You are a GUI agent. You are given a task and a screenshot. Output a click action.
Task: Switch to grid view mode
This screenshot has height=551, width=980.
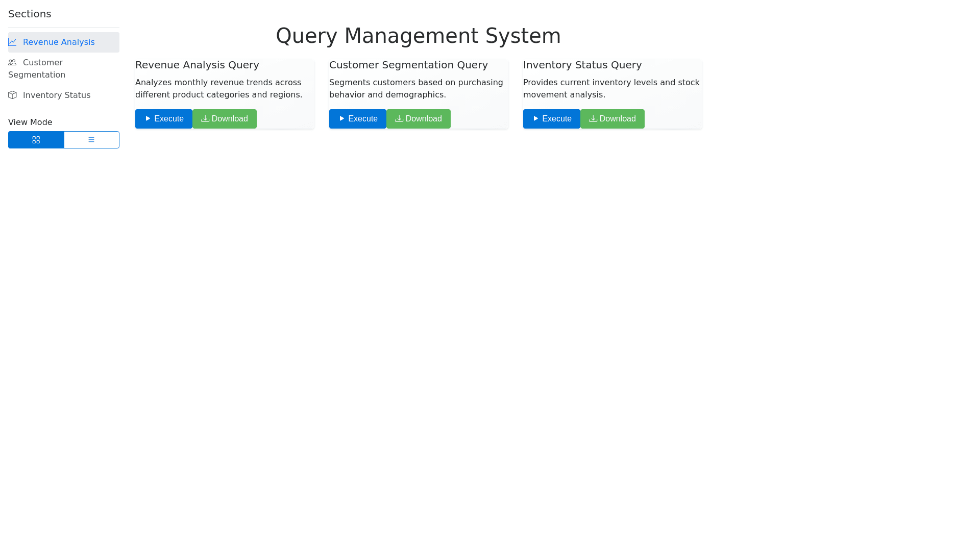point(36,140)
